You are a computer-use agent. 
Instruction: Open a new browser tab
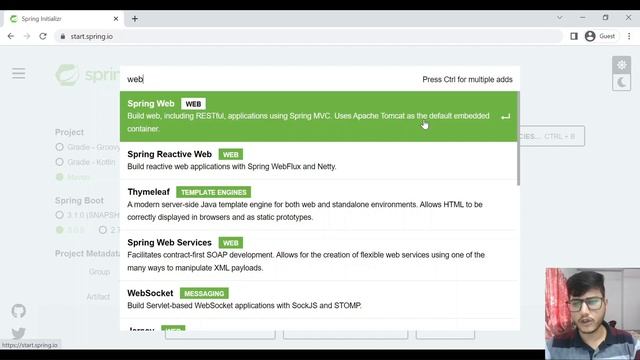tap(135, 19)
